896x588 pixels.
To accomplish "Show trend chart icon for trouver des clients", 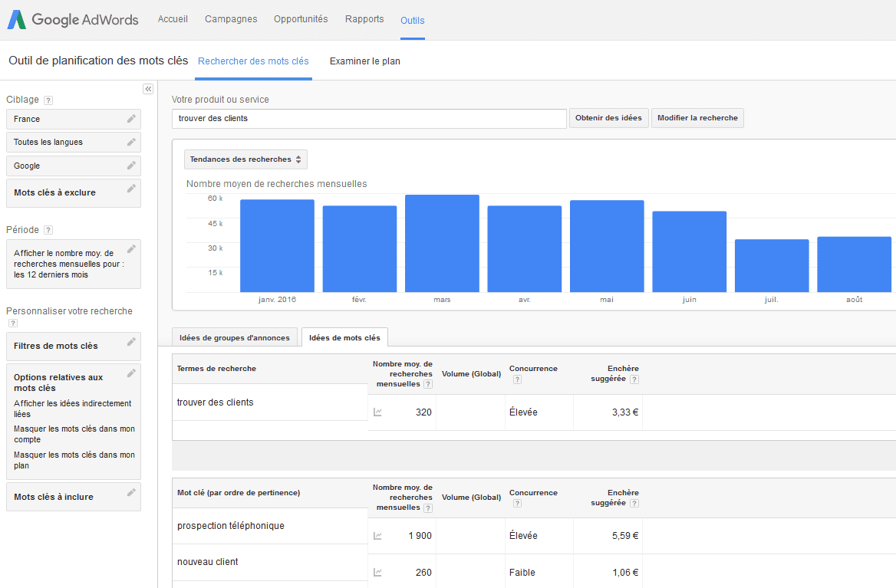I will click(x=377, y=412).
